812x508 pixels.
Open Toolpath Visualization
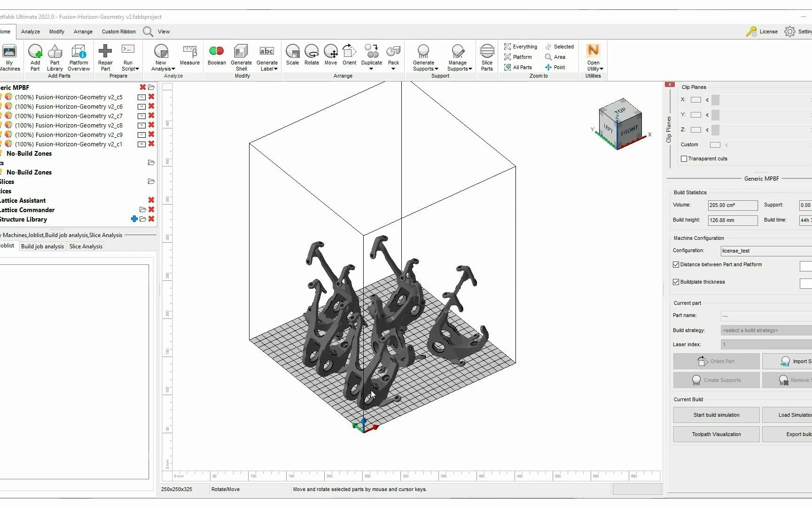coord(716,434)
